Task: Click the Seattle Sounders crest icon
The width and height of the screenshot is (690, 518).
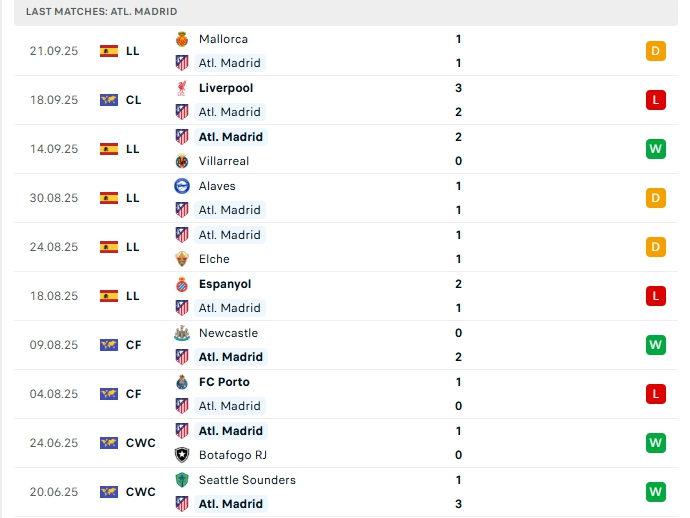Action: [x=182, y=480]
